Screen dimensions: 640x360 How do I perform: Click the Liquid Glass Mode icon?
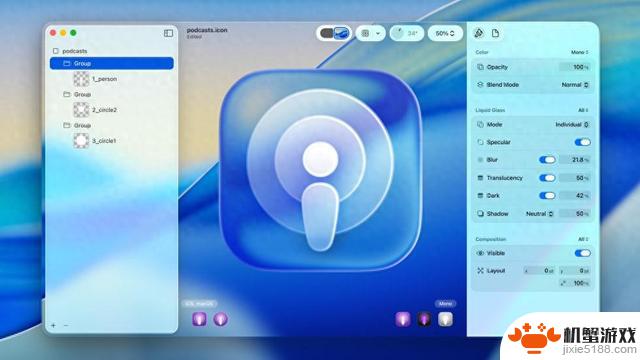point(480,124)
